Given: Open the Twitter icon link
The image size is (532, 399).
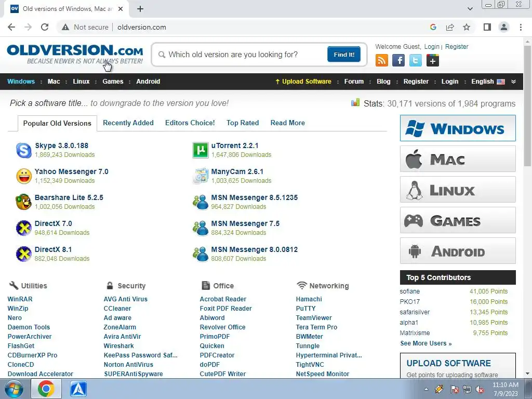Looking at the screenshot, I should click(x=415, y=60).
